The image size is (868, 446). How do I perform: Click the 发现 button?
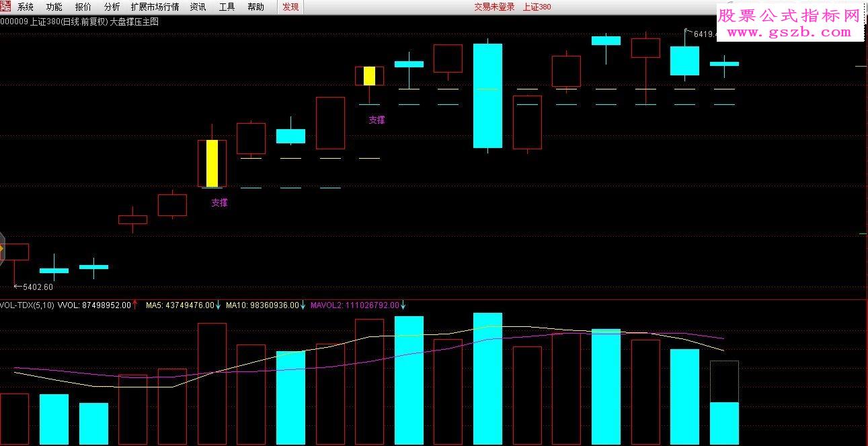290,7
